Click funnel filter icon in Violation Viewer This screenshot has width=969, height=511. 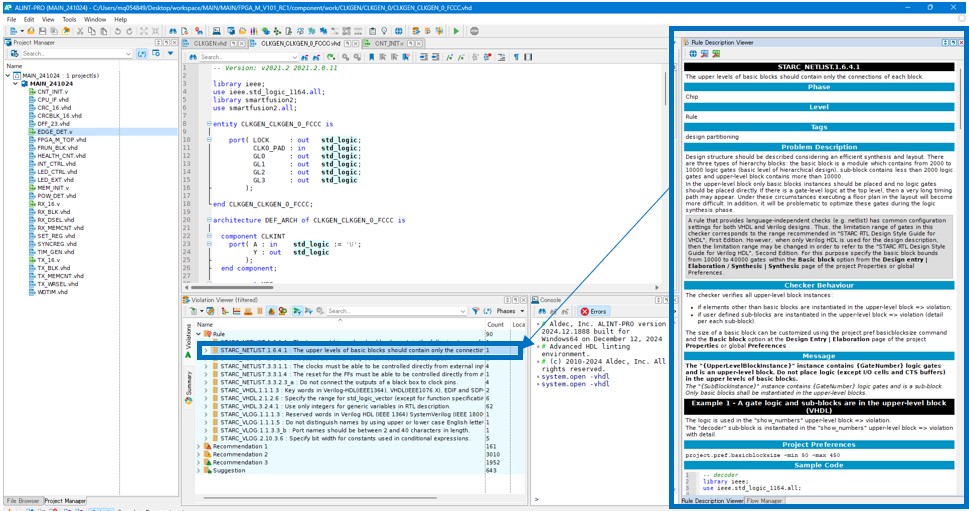click(x=476, y=311)
